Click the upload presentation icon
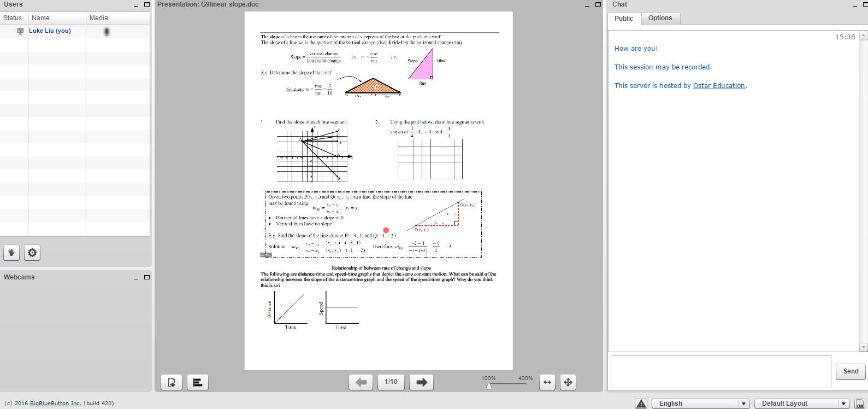The width and height of the screenshot is (868, 409). coord(172,382)
